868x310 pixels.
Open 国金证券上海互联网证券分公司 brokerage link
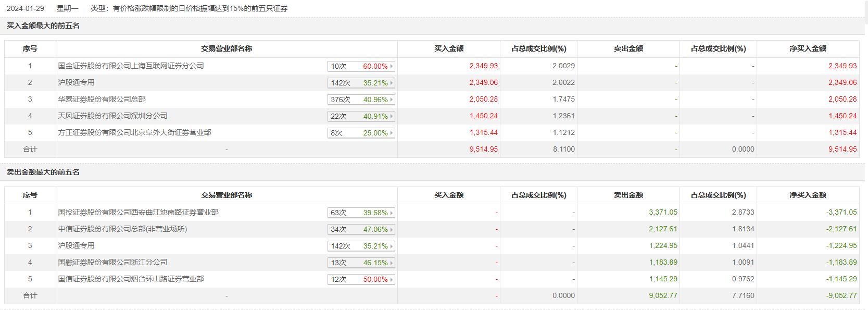click(x=131, y=66)
